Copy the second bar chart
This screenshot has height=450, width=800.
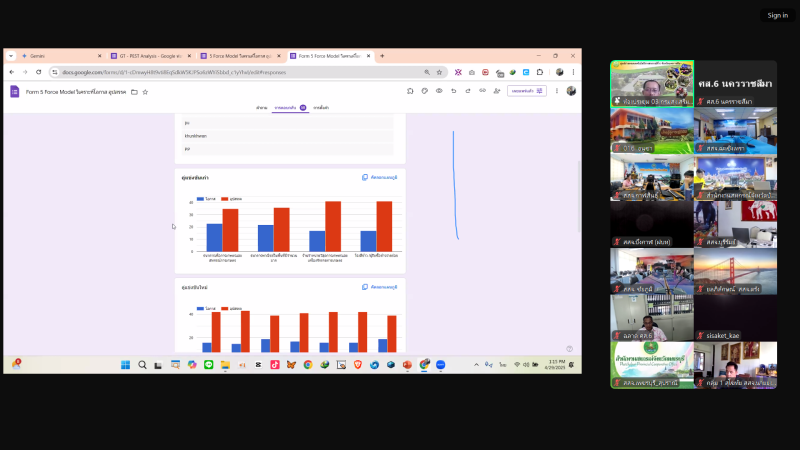(x=379, y=287)
